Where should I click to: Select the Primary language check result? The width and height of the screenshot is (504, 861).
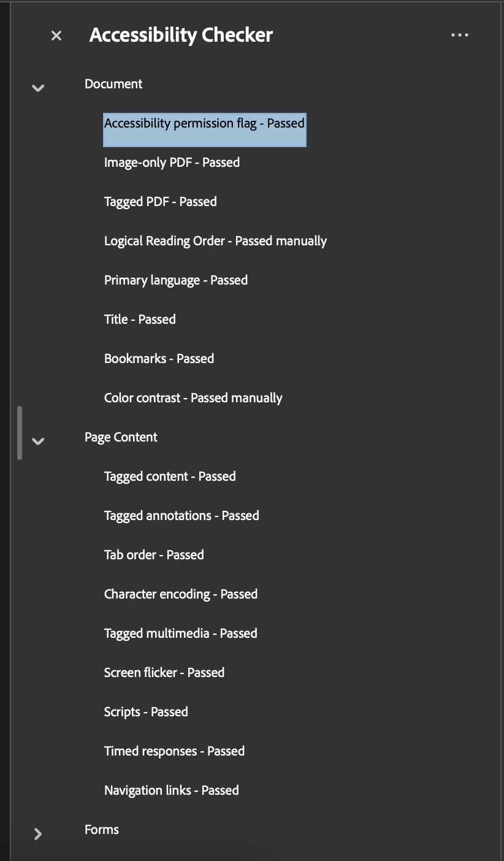pyautogui.click(x=176, y=280)
